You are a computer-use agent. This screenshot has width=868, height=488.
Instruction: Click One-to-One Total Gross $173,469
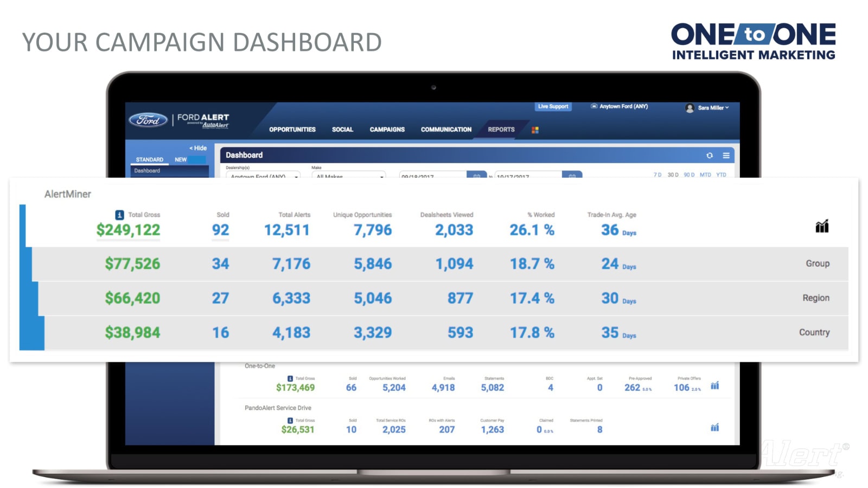[295, 388]
